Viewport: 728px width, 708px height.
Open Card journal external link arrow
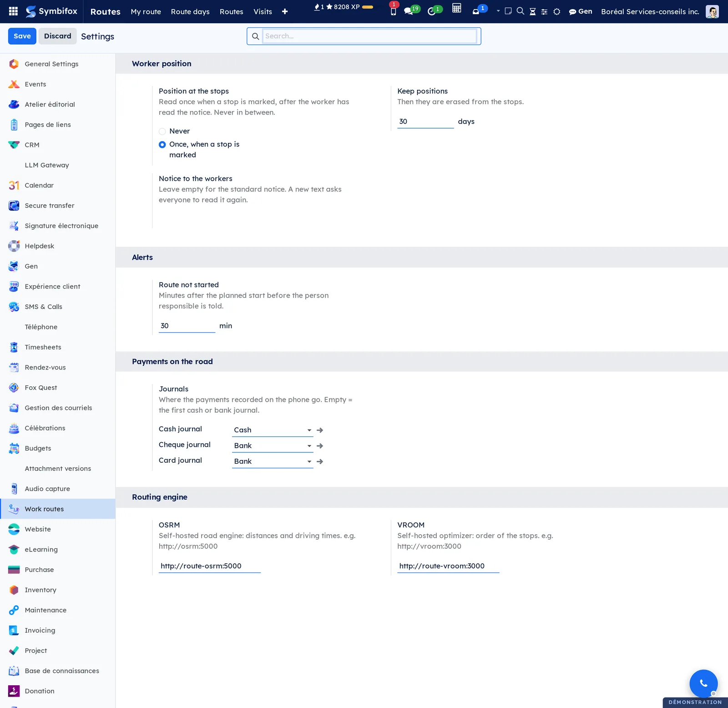(320, 461)
